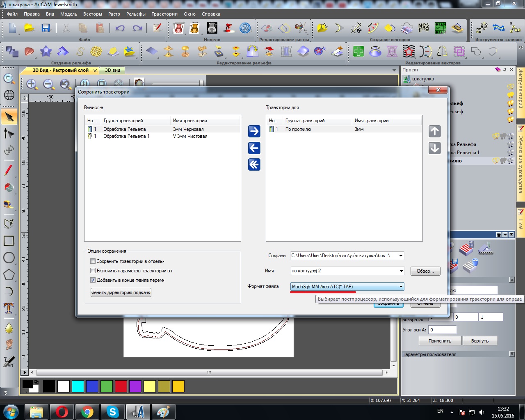Viewport: 525px width, 420px height.
Task: Click the blue wireframe sphere icon in Модель
Action: coord(245,28)
